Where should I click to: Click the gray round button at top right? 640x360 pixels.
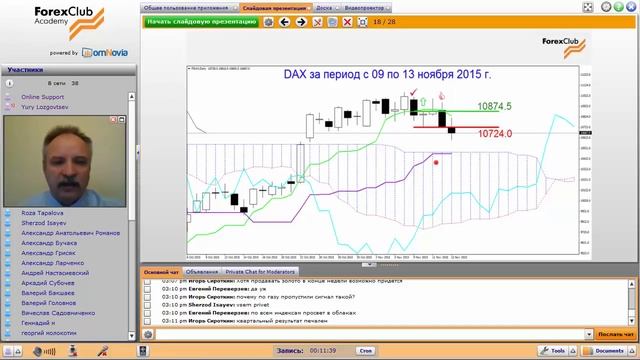point(606,7)
